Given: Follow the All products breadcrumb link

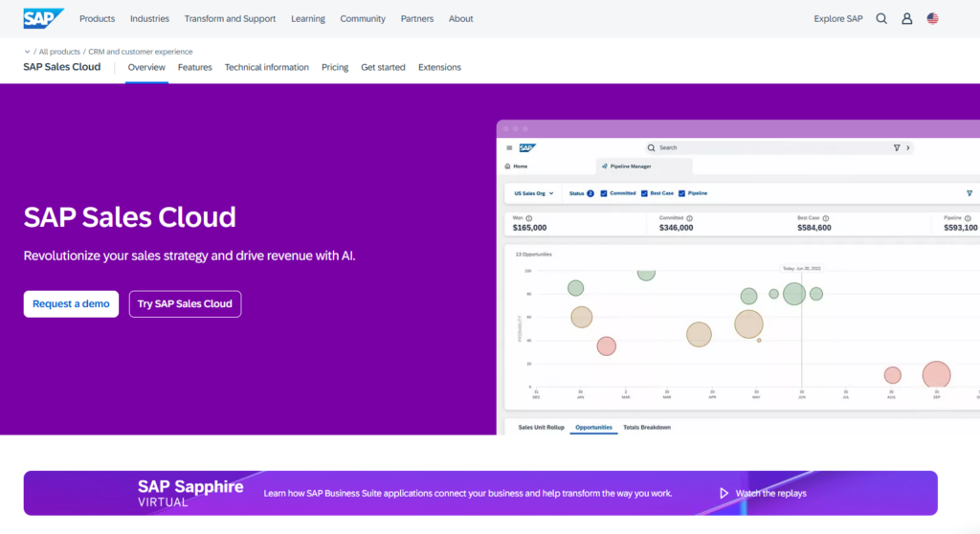Looking at the screenshot, I should pyautogui.click(x=59, y=52).
